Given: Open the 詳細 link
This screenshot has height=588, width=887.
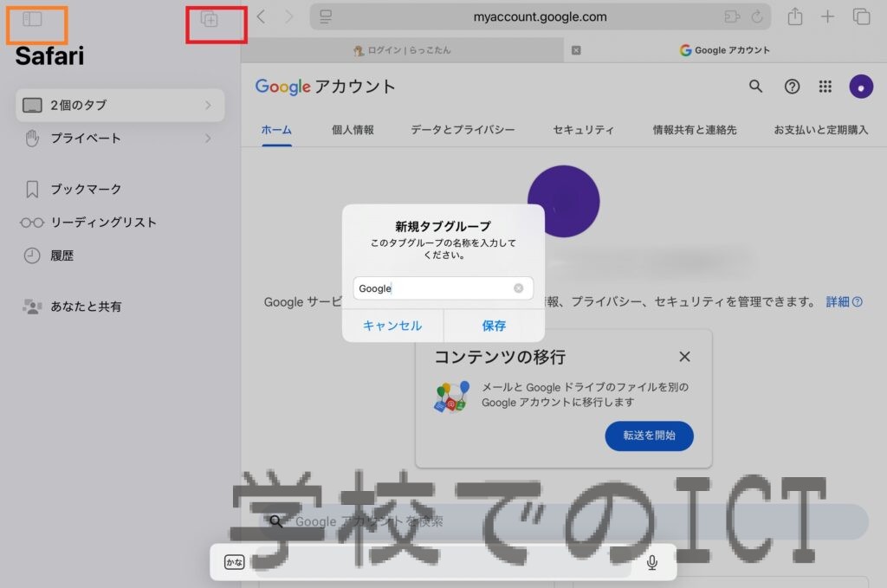Looking at the screenshot, I should pos(844,302).
